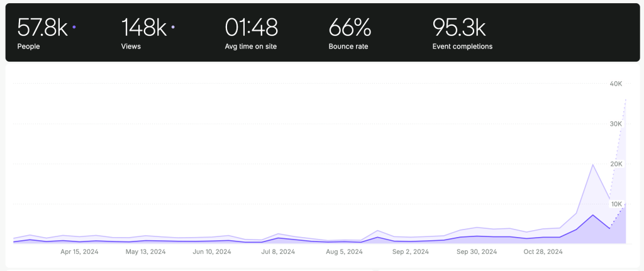Click the Jul 8, 2024 axis label
Image resolution: width=644 pixels, height=271 pixels.
pos(278,252)
